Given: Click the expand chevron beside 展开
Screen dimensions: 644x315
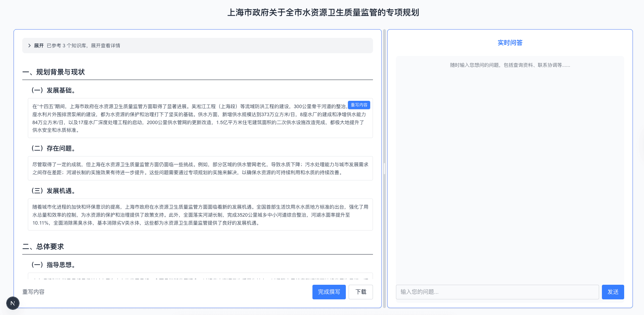Looking at the screenshot, I should (x=30, y=46).
